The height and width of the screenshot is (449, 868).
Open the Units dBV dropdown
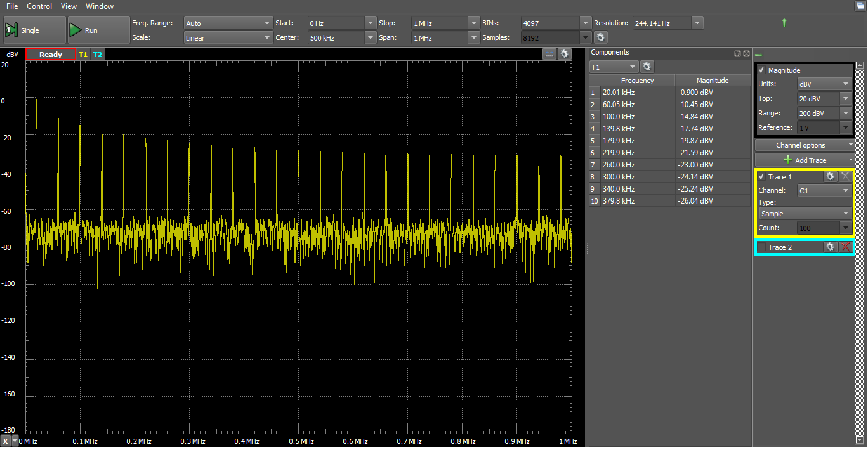tap(824, 84)
